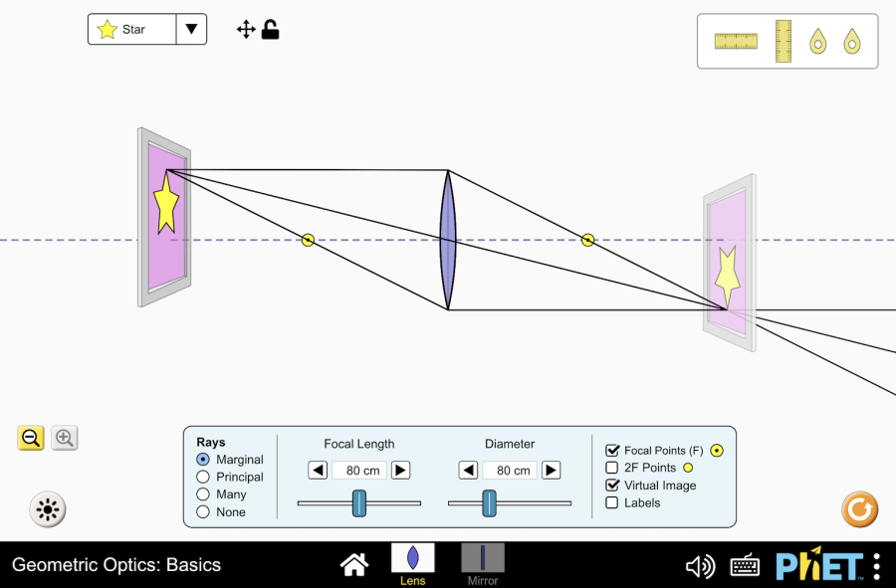Switch to the Mirror screen tab

point(483,563)
